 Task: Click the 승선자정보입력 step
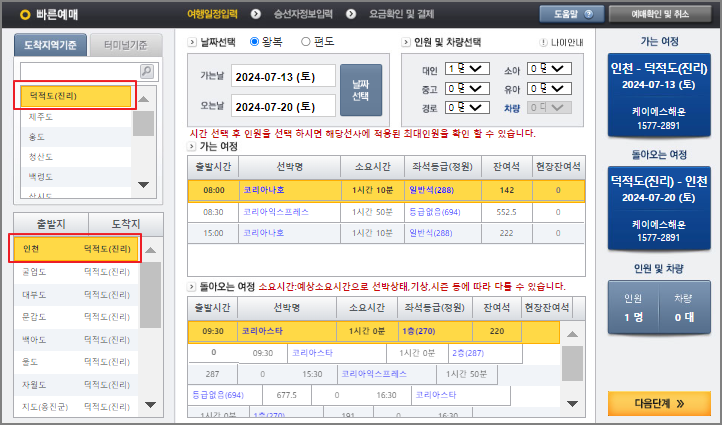click(303, 14)
